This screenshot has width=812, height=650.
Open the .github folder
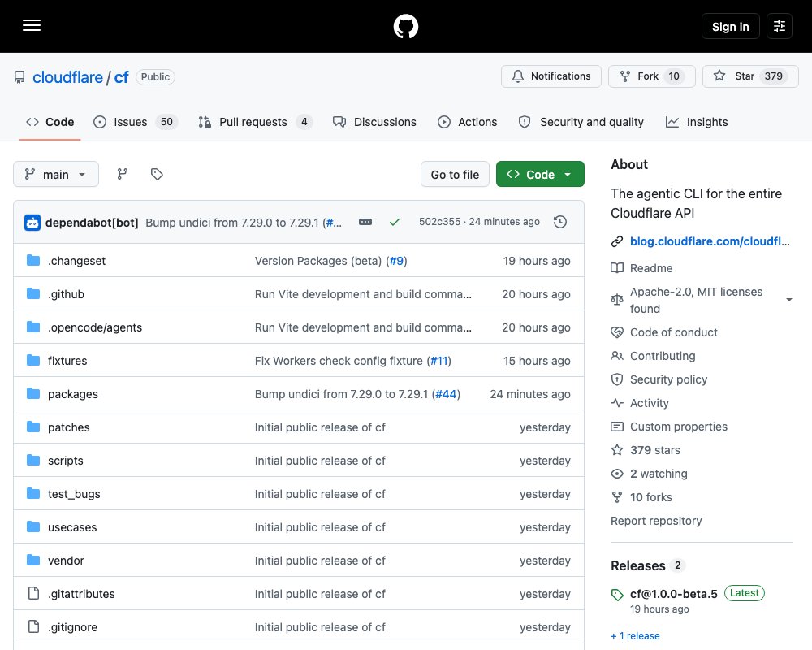(67, 294)
